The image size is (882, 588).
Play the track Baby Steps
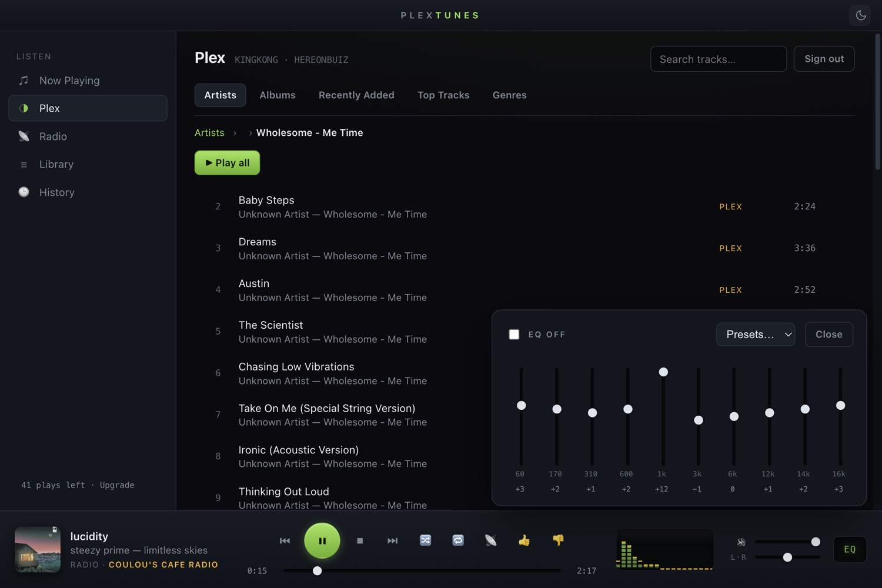pos(524,207)
